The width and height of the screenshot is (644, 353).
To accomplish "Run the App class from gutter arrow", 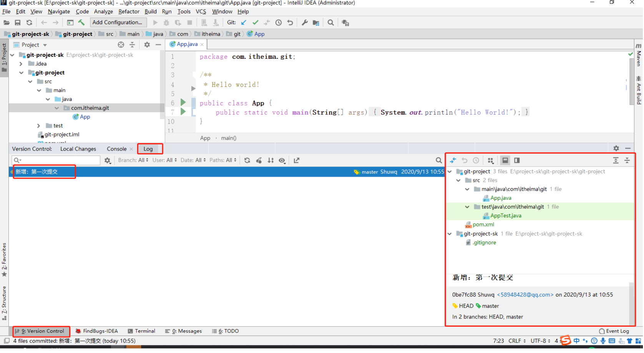I will point(183,103).
